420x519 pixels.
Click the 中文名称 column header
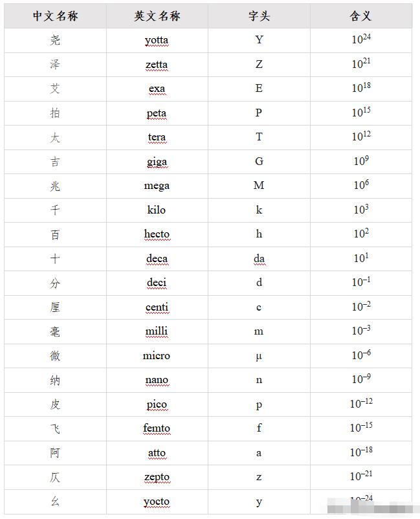pos(55,16)
